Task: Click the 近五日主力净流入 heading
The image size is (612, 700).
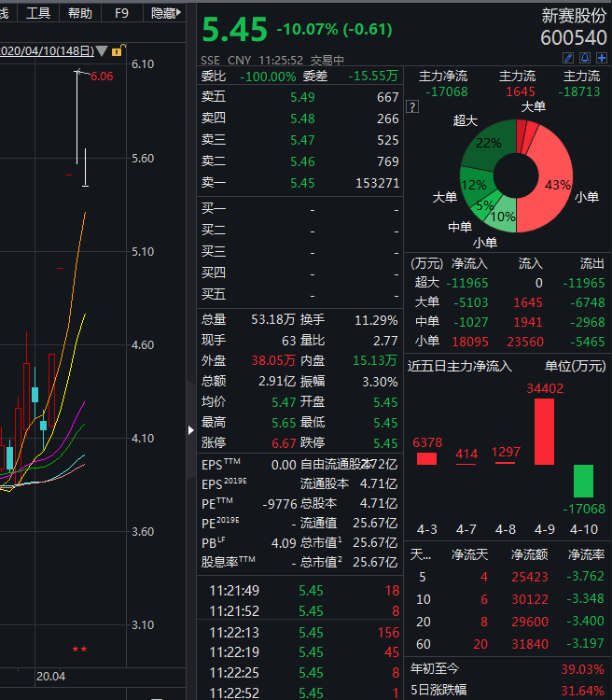Action: coord(459,367)
